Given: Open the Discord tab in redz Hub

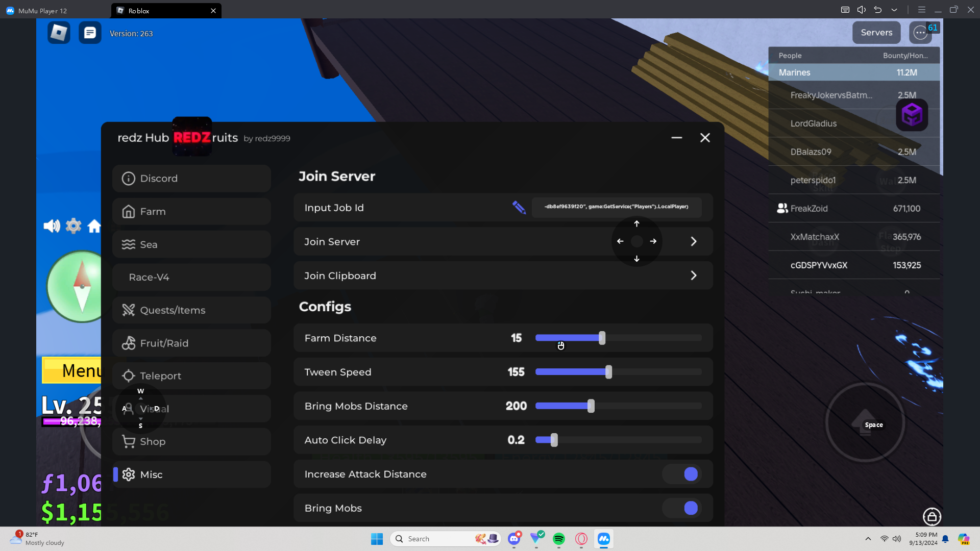Looking at the screenshot, I should pyautogui.click(x=191, y=179).
